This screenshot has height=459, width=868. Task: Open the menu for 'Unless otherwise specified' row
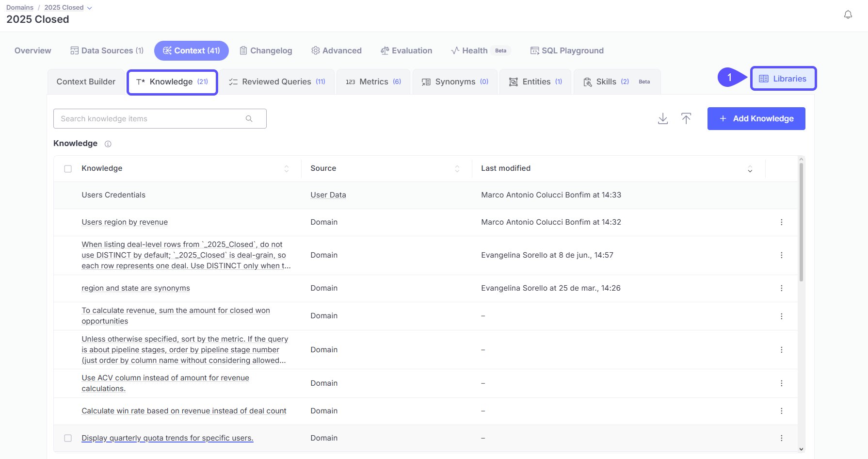[781, 350]
